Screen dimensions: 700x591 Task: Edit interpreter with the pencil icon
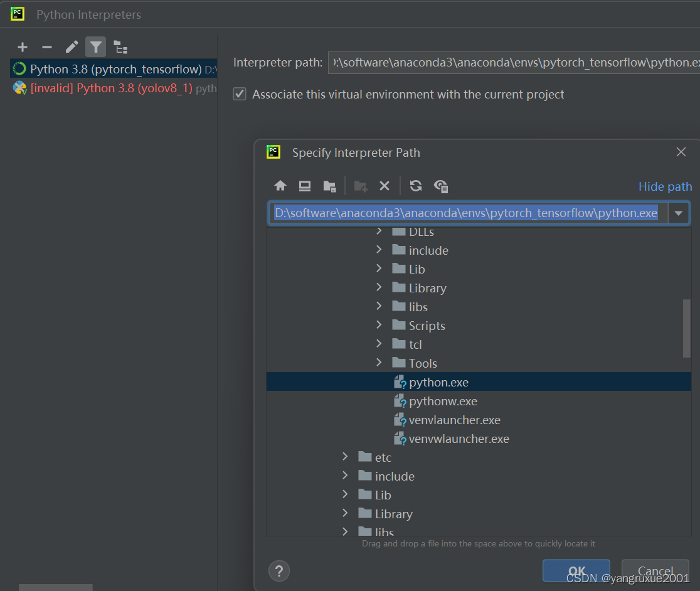click(72, 47)
